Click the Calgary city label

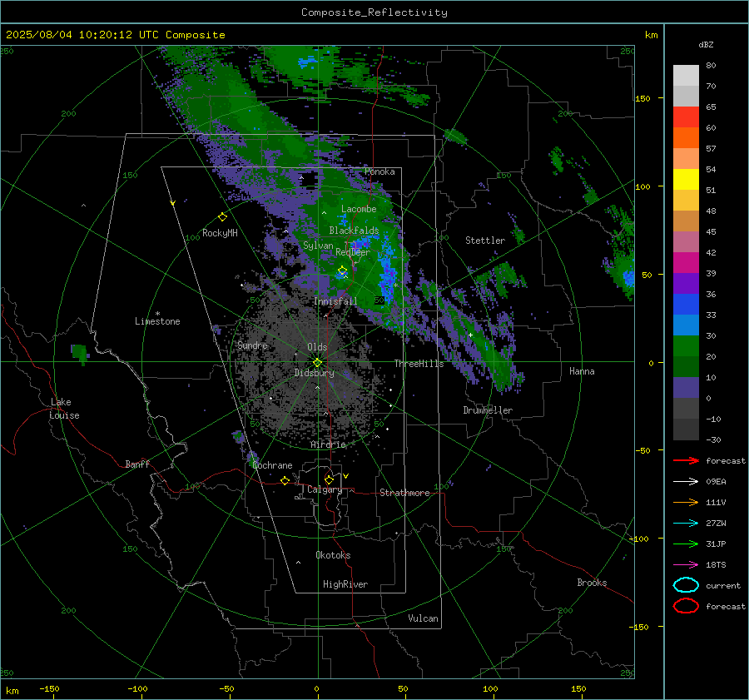click(x=325, y=489)
